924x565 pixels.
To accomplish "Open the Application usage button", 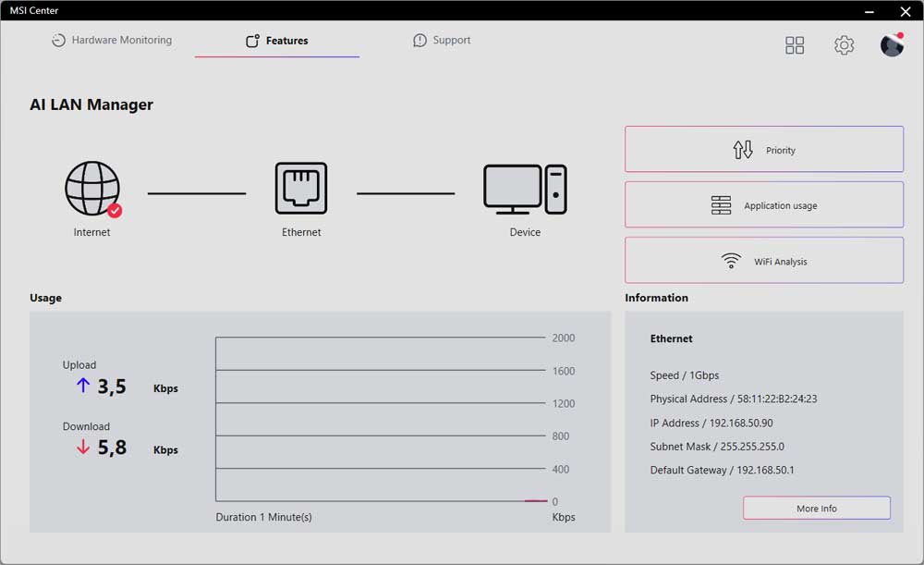I will pyautogui.click(x=764, y=205).
